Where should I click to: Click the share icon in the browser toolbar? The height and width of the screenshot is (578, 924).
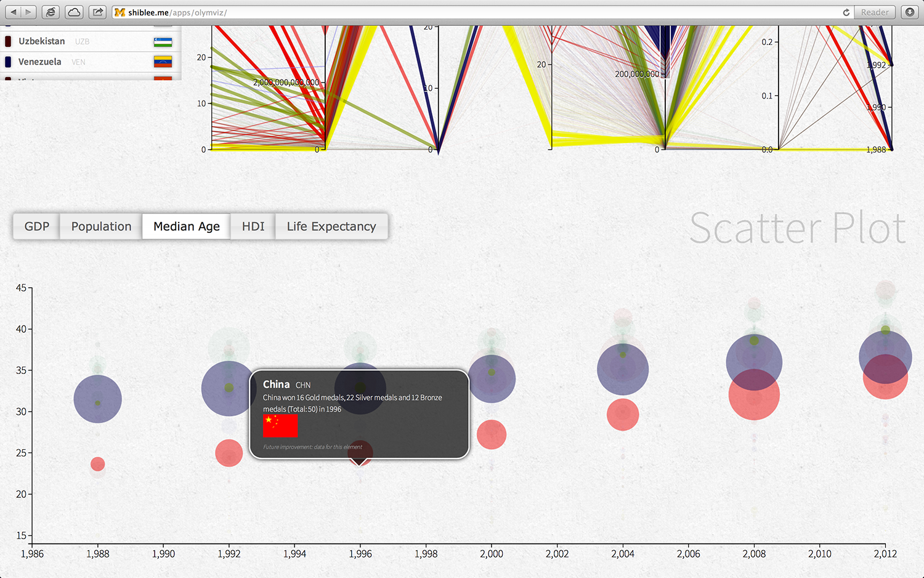tap(97, 12)
